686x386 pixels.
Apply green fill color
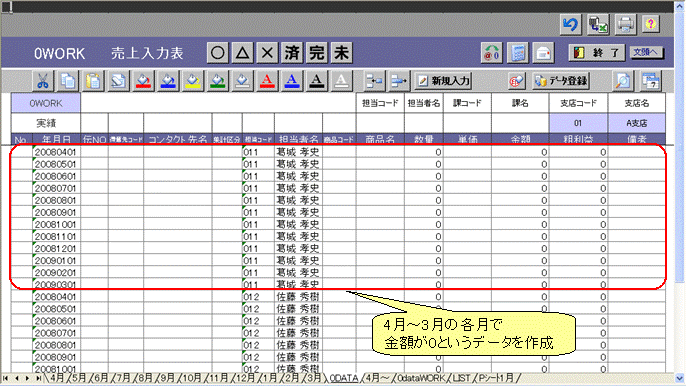coord(218,81)
